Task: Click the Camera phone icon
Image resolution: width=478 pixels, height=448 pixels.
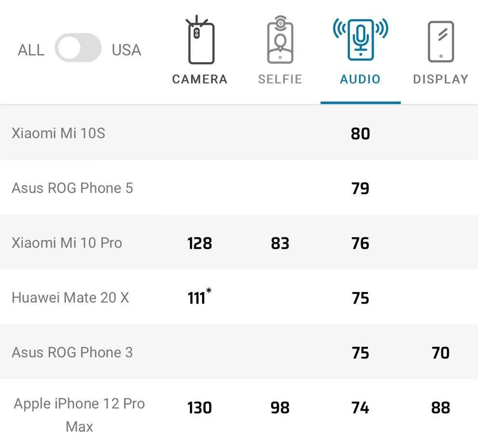Action: click(200, 40)
